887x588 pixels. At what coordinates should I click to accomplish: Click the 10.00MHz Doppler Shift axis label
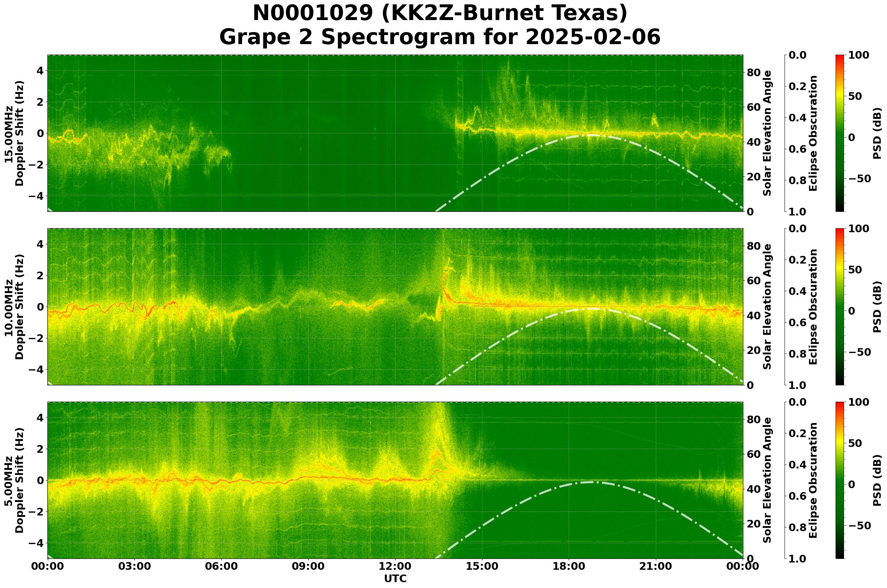click(x=14, y=307)
